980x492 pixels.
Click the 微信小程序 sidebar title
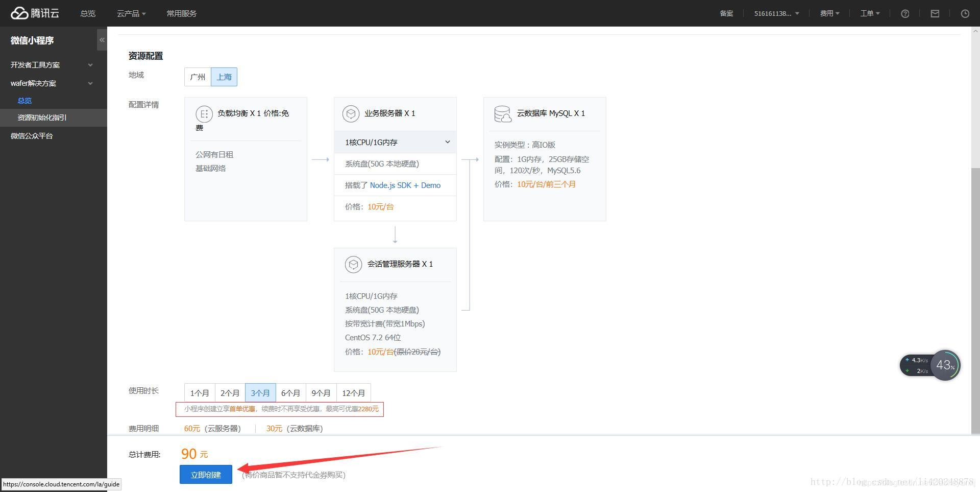coord(32,40)
